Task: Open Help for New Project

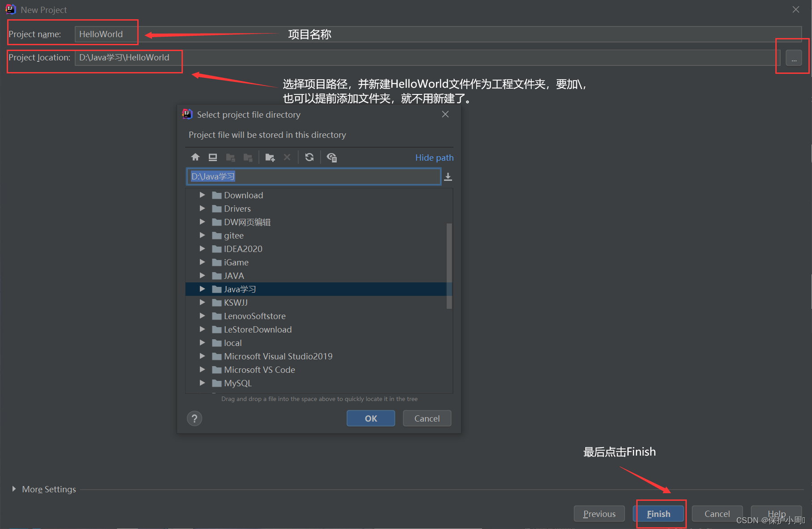Action: coord(776,514)
